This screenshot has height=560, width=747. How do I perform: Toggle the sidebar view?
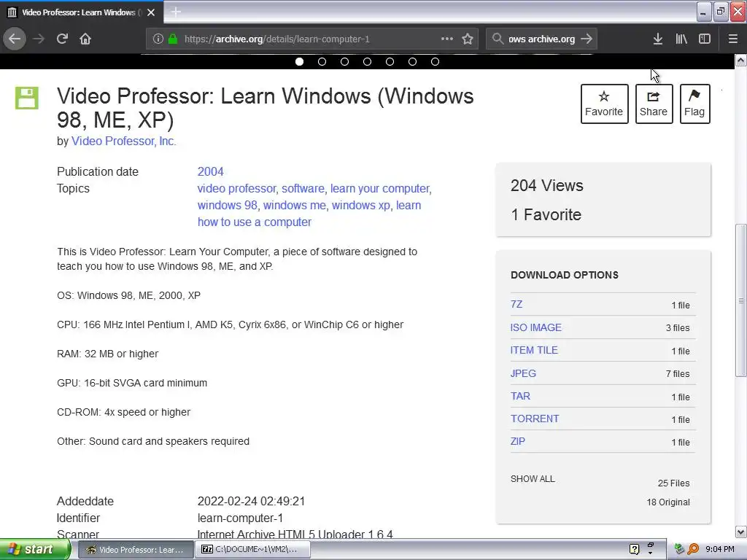(705, 39)
